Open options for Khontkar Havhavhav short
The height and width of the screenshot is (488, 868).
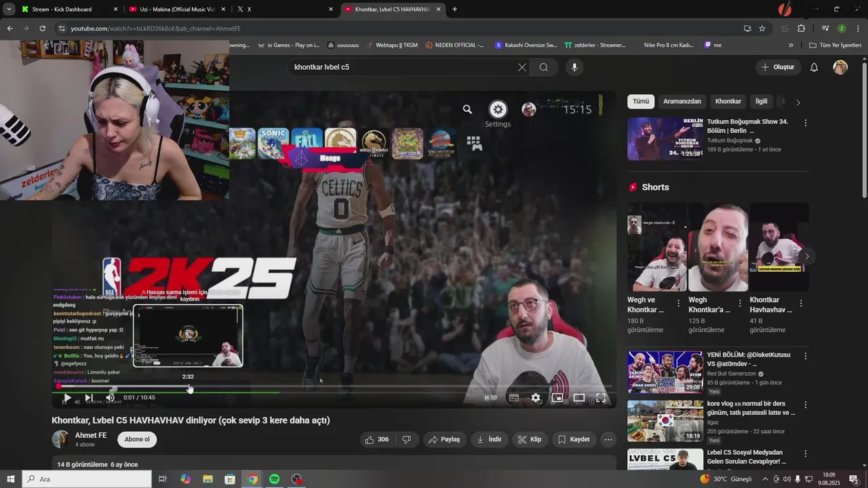pyautogui.click(x=801, y=304)
